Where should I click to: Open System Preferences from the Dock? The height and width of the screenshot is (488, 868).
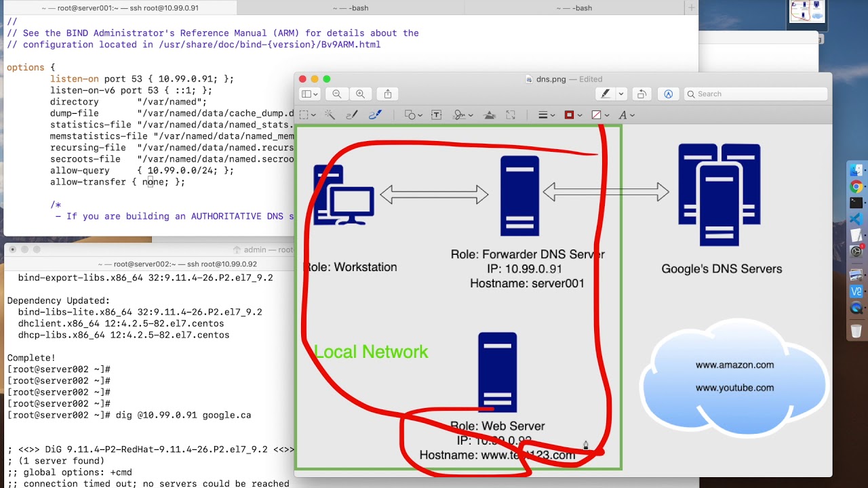coord(856,251)
